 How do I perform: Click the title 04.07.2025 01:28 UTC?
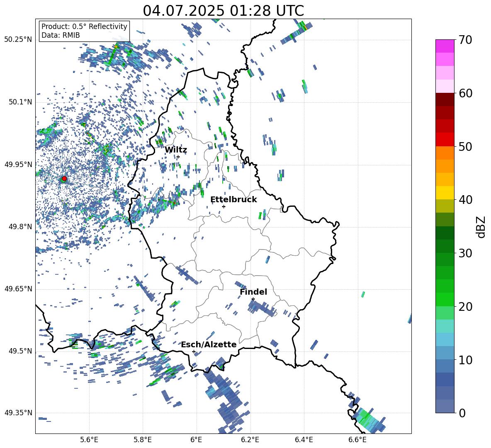point(224,11)
